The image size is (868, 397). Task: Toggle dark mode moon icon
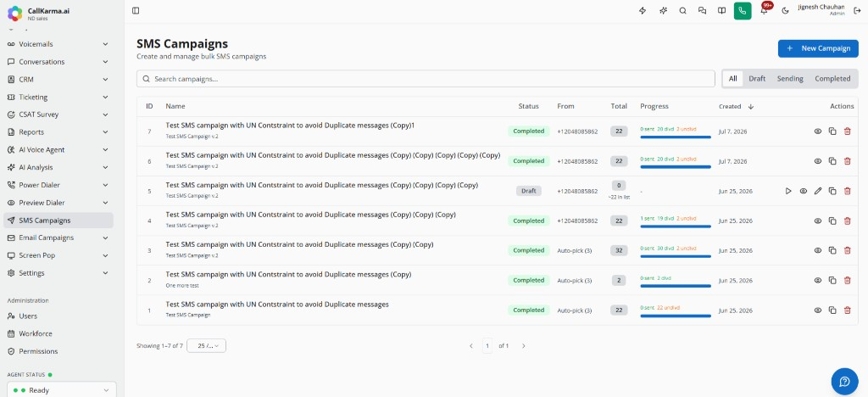[x=785, y=10]
